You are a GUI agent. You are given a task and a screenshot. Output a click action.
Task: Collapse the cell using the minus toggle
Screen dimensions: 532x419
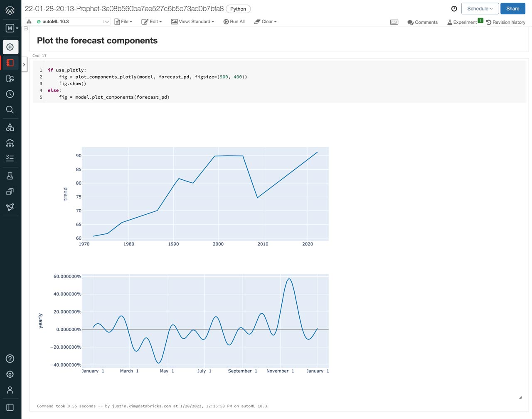[x=26, y=28]
